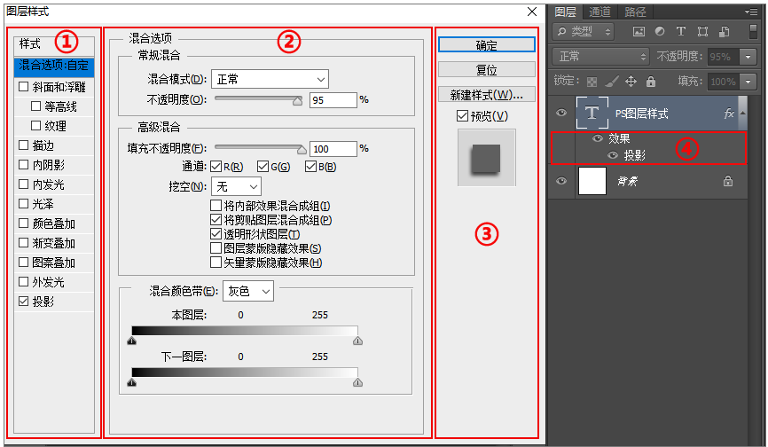
Task: Filter layers panel for adjustment layers
Action: pos(660,32)
